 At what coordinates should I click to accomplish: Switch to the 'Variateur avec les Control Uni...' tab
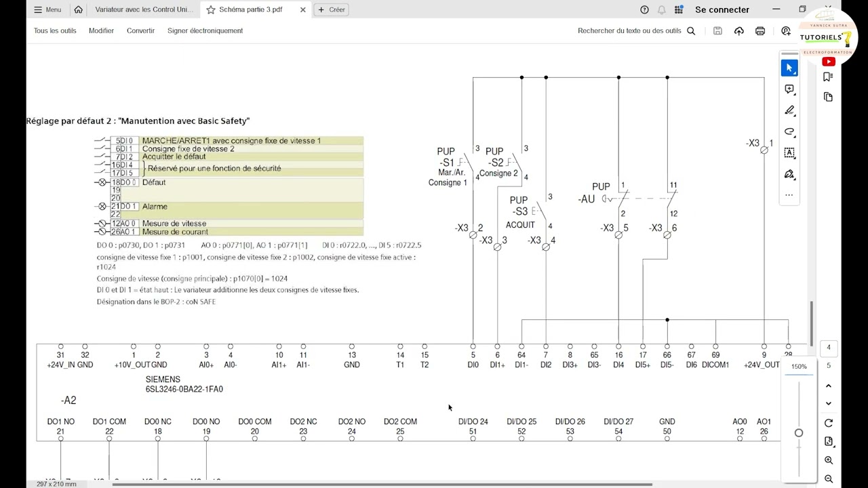tap(144, 9)
